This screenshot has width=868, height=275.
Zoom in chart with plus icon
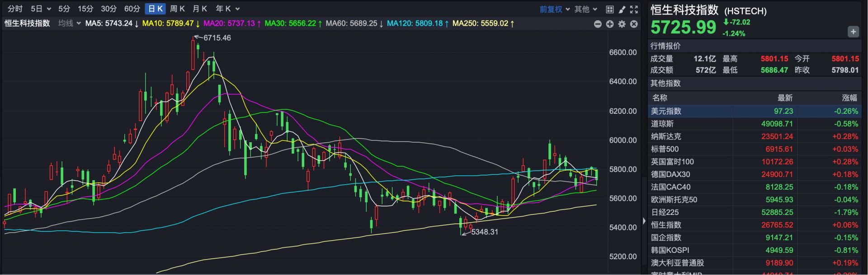click(610, 24)
